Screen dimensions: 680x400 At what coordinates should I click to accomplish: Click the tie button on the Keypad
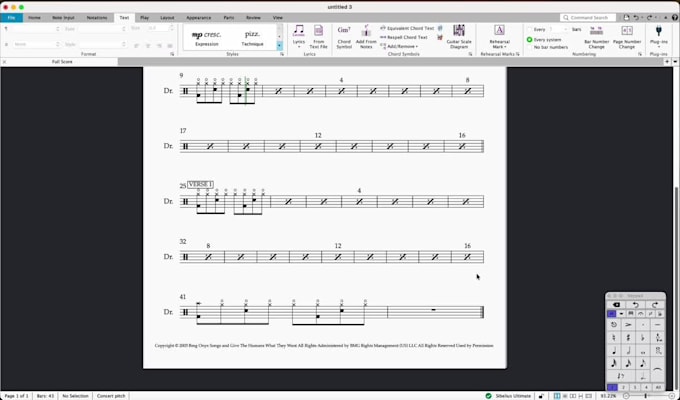pyautogui.click(x=657, y=370)
